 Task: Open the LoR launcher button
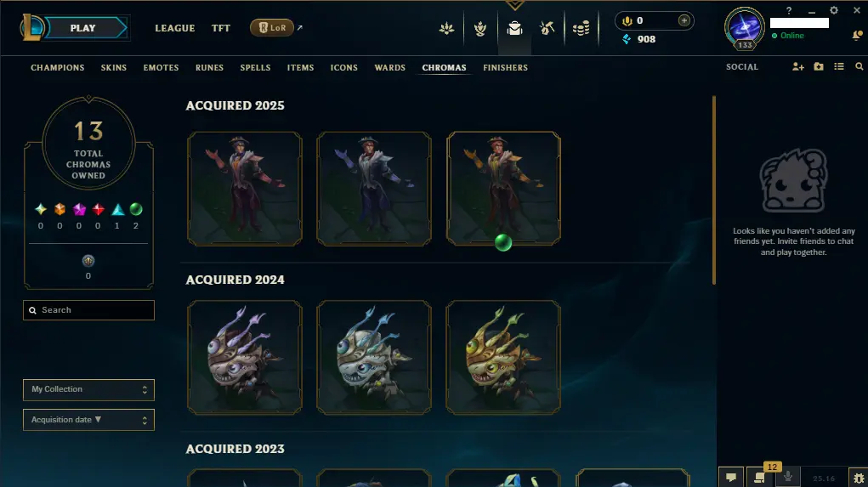coord(272,28)
